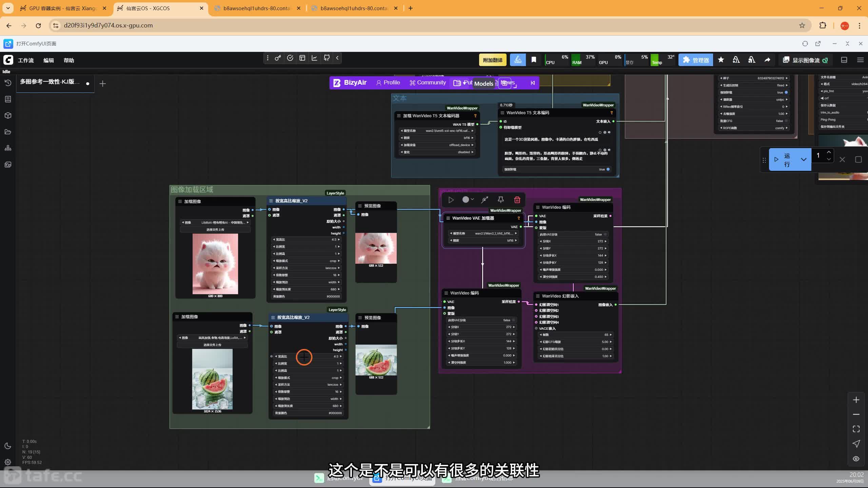
Task: Zoom in canvas with plus icon
Action: (x=856, y=400)
